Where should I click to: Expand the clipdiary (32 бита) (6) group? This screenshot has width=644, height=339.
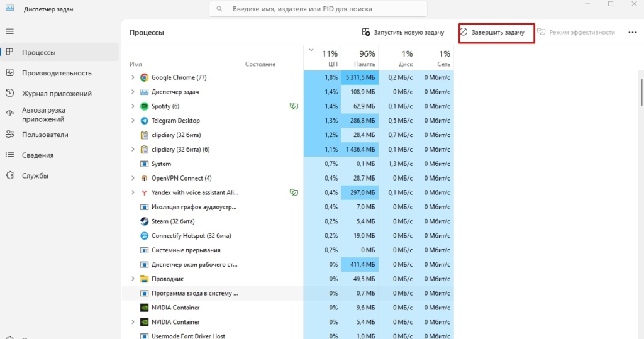point(133,149)
